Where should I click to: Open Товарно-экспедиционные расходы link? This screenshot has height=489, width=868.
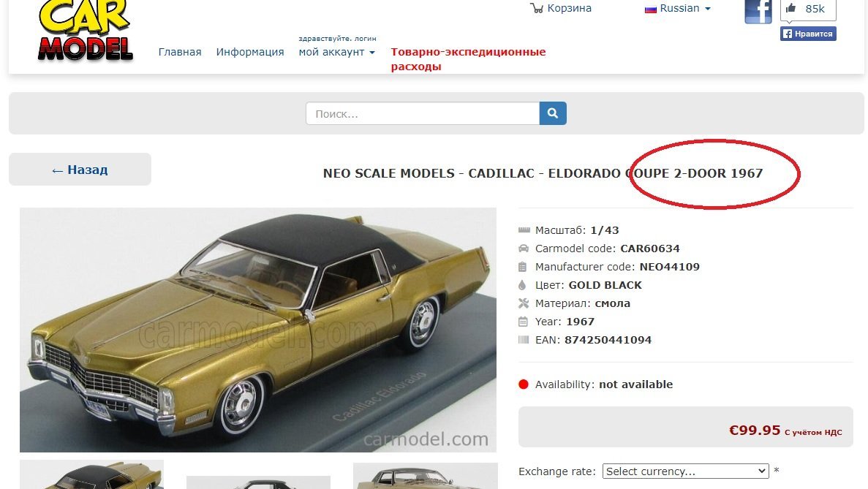point(468,59)
